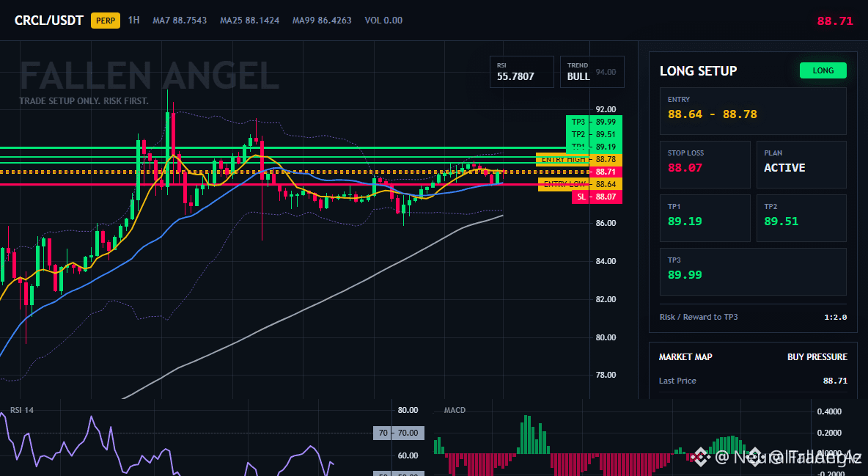This screenshot has width=868, height=476.
Task: Click the MA7 88.7543 indicator readout
Action: click(x=180, y=21)
